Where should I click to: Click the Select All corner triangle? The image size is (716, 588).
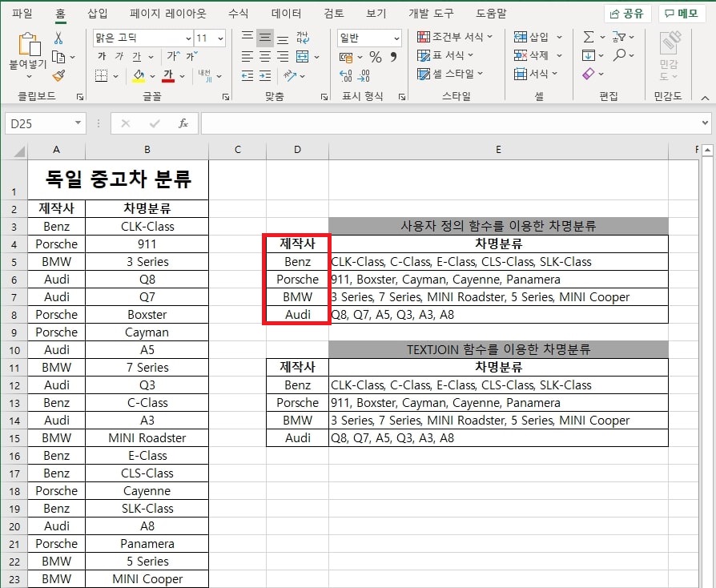[18, 151]
